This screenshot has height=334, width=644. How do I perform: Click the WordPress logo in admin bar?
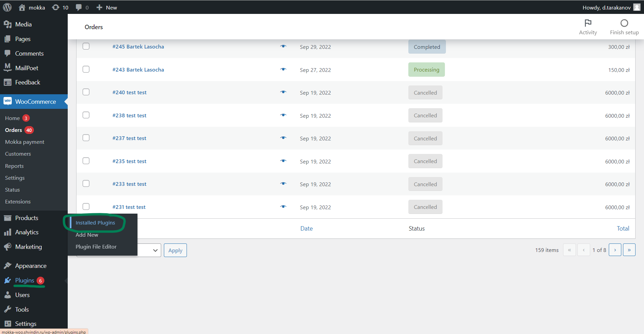point(7,7)
